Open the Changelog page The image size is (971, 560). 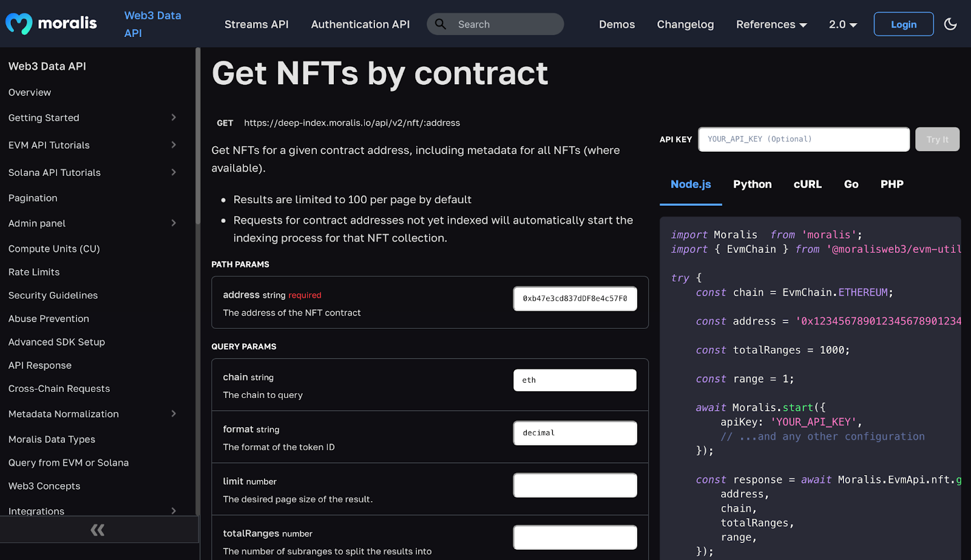pos(685,24)
